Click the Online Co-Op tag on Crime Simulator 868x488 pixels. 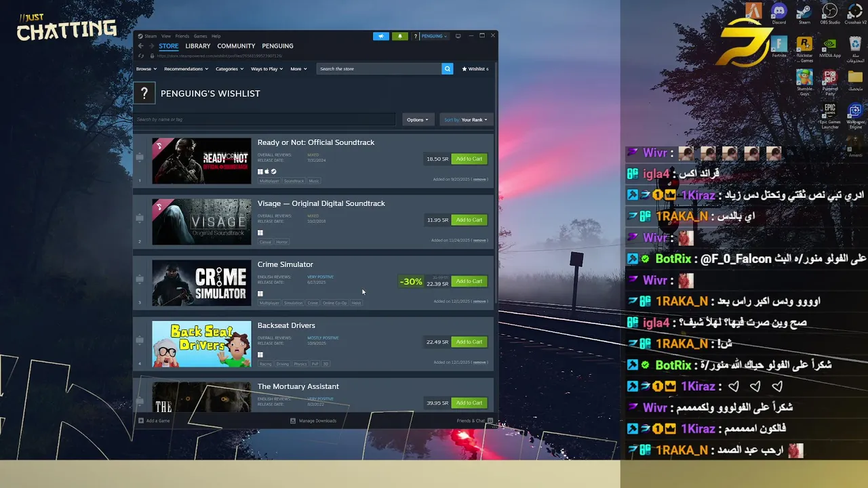tap(335, 303)
